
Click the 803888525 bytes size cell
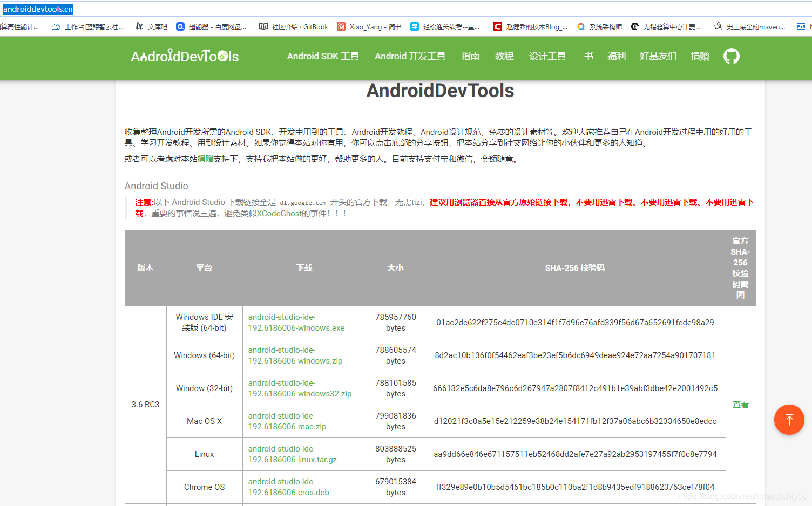click(x=396, y=454)
